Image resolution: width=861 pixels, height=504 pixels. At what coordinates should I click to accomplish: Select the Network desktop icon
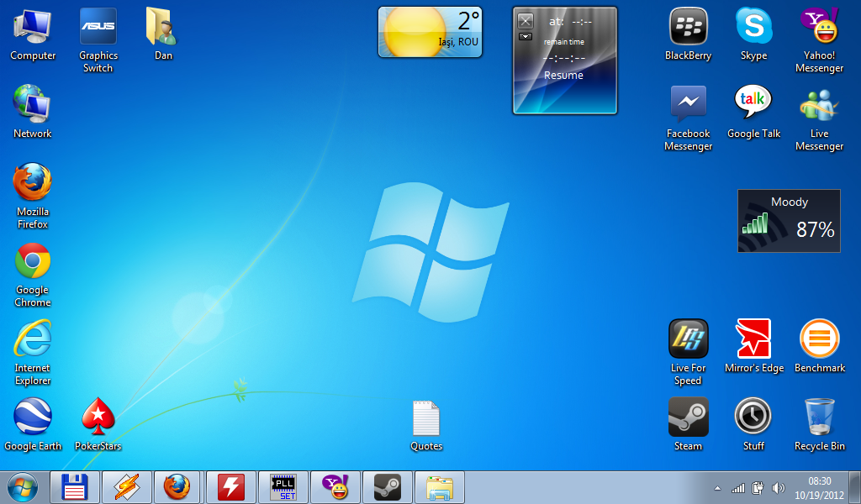tap(33, 112)
